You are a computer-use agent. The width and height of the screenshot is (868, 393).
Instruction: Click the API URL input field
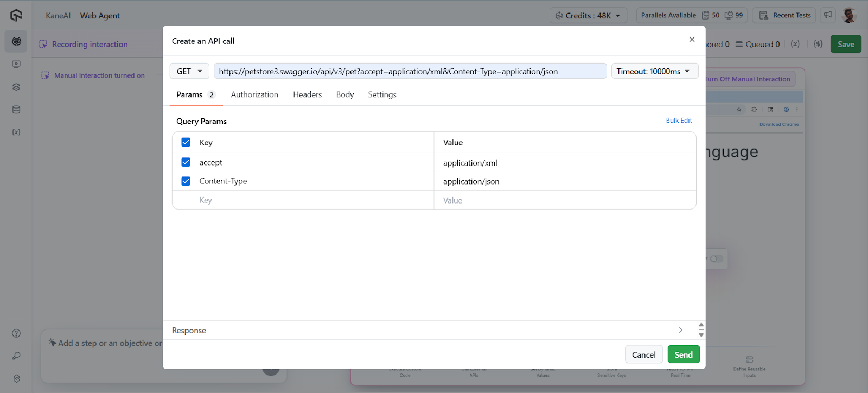click(410, 71)
